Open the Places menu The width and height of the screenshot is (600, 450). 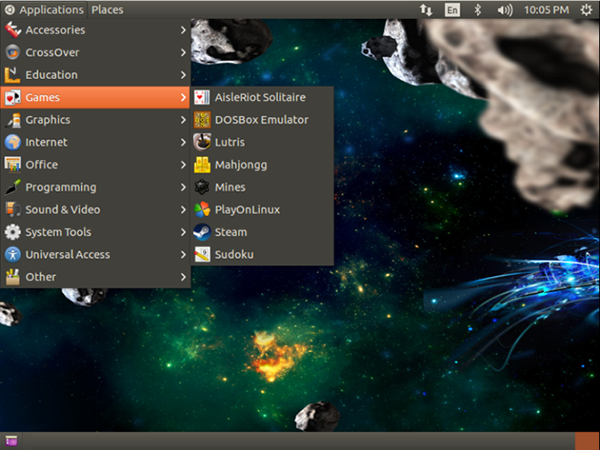tap(107, 10)
